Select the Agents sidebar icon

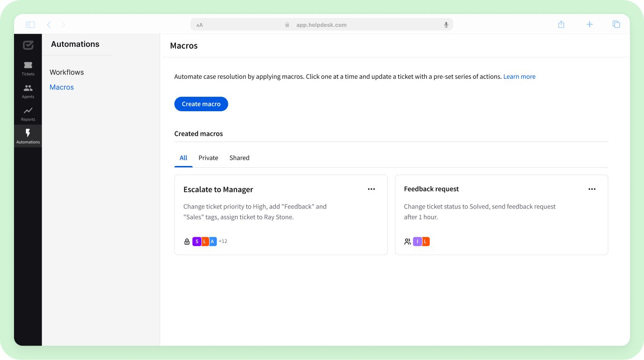[28, 92]
